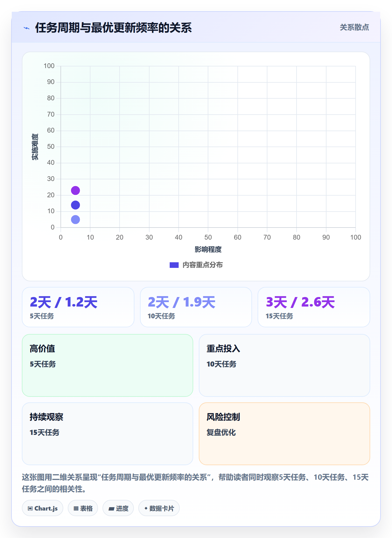Click the grid icon on the 表格 chip

pyautogui.click(x=76, y=509)
